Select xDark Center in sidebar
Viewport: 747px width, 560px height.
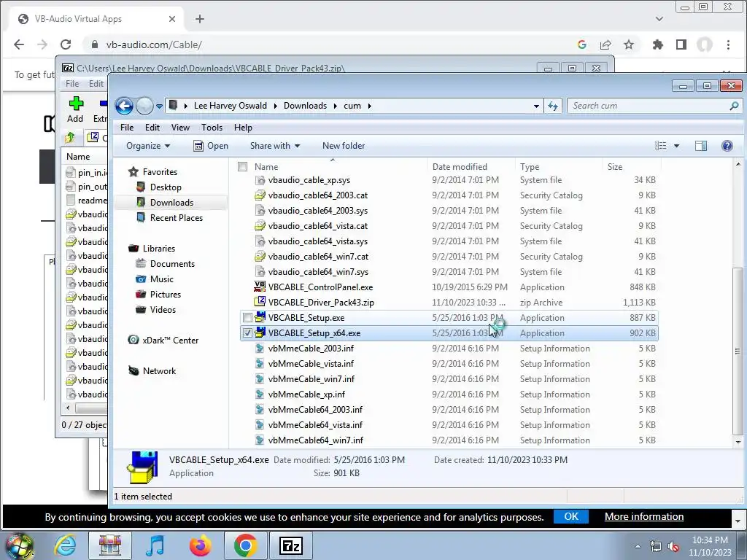click(170, 341)
